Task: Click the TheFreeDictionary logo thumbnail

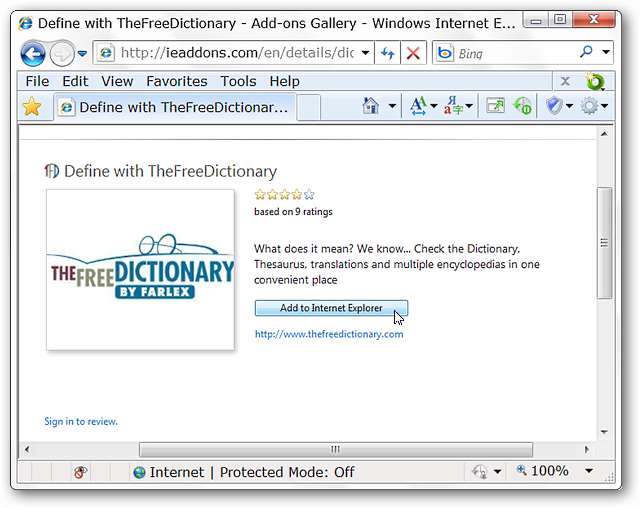Action: (141, 270)
